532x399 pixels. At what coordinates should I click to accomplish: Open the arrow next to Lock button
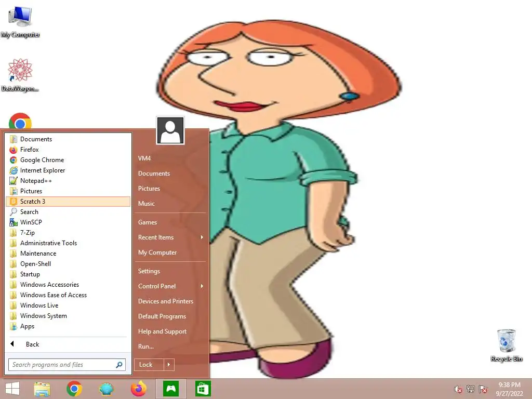169,365
